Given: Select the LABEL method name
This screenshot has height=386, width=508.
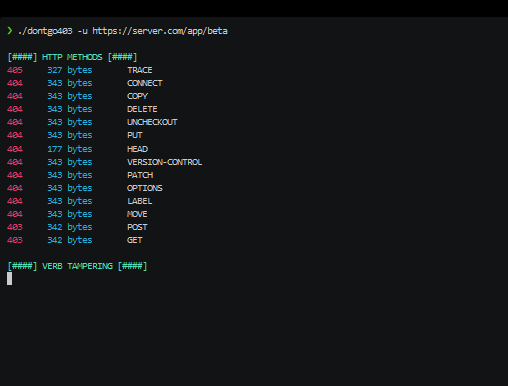Looking at the screenshot, I should tap(140, 201).
